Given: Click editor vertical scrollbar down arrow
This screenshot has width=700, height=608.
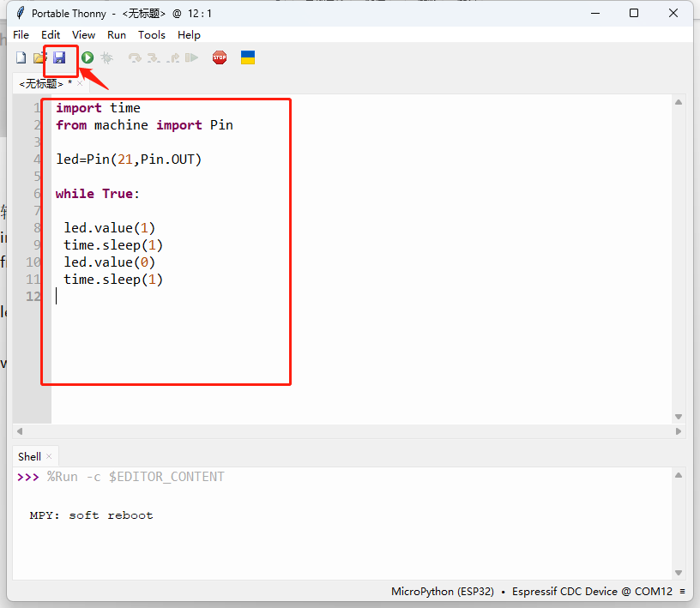Looking at the screenshot, I should [679, 417].
